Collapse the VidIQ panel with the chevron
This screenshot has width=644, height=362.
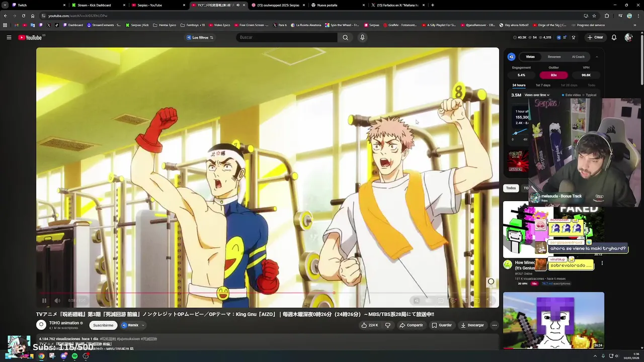pyautogui.click(x=597, y=57)
